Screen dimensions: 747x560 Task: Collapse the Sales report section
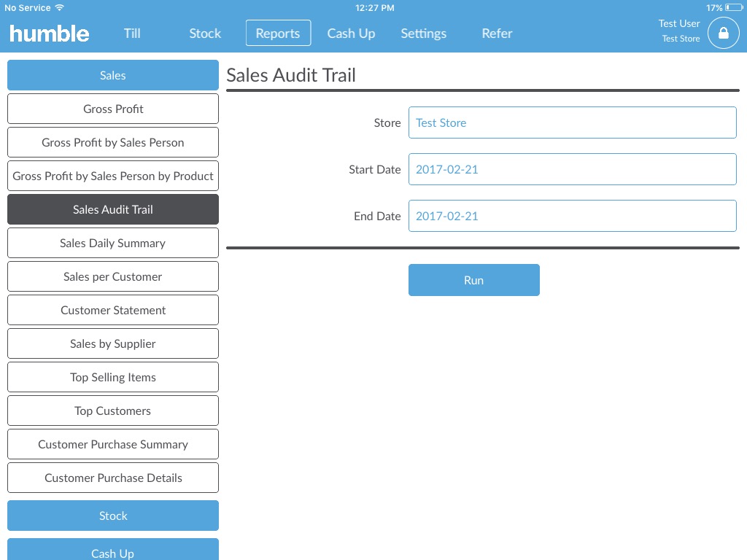point(113,75)
